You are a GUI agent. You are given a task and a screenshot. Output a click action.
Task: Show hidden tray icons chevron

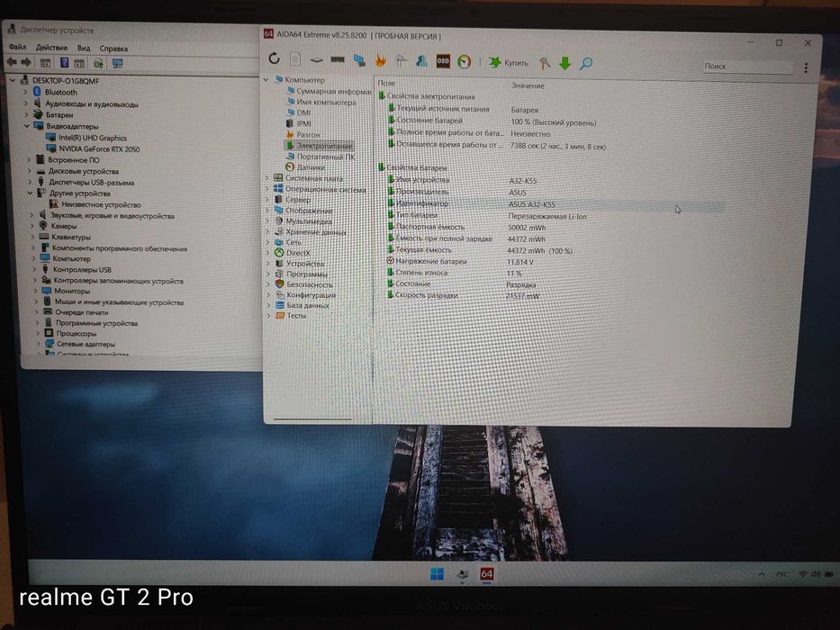[x=762, y=574]
